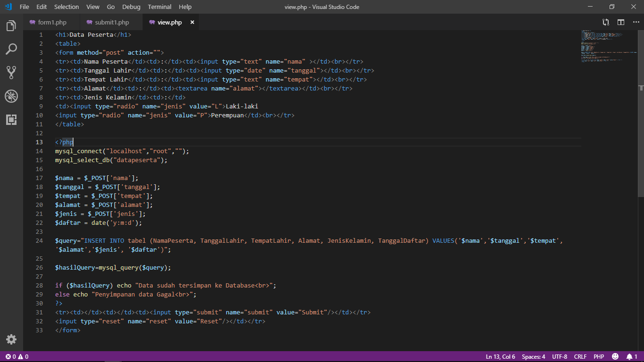Click the Synchronize Changes icon

605,22
